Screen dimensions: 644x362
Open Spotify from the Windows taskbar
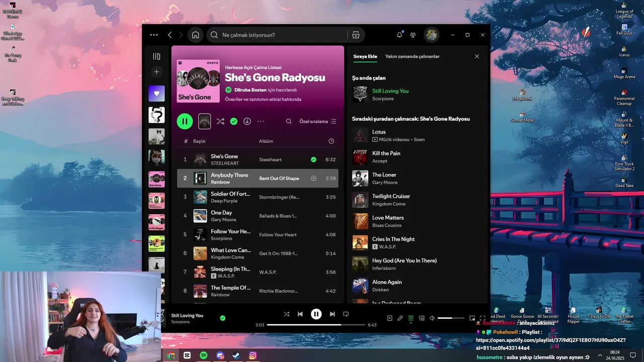pyautogui.click(x=204, y=355)
